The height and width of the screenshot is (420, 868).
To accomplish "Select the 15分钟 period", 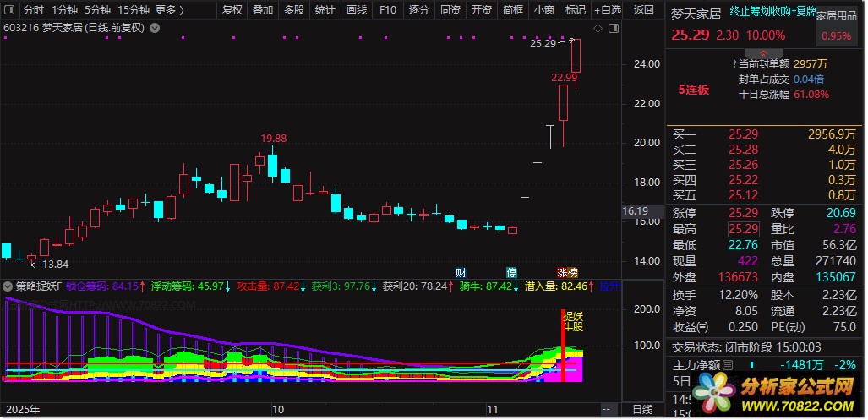I will pyautogui.click(x=134, y=10).
